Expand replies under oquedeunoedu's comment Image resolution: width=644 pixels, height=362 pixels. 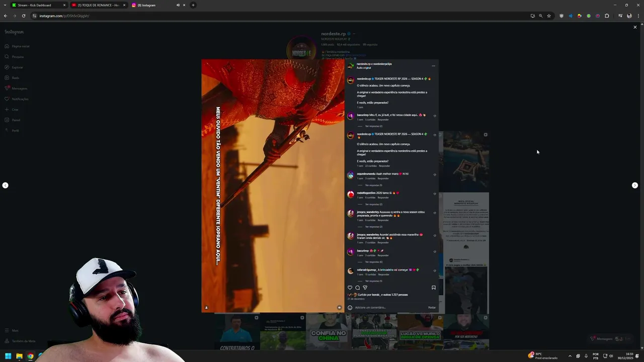point(373,185)
